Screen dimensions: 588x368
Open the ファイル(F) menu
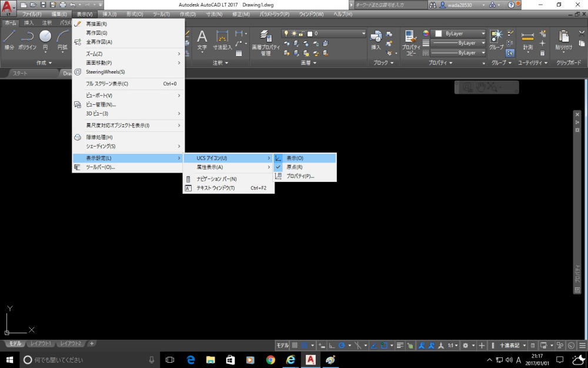[32, 14]
